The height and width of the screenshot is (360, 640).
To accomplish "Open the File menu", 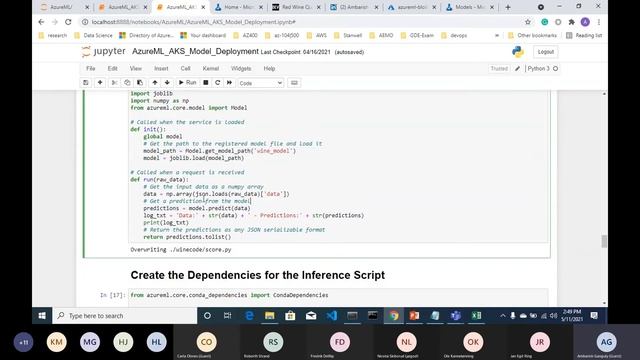I will (91, 69).
